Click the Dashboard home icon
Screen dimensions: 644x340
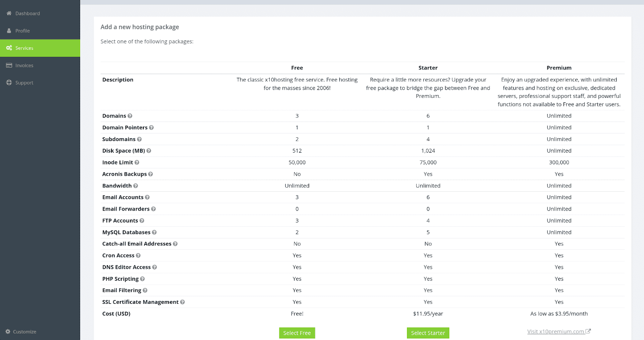[8, 13]
